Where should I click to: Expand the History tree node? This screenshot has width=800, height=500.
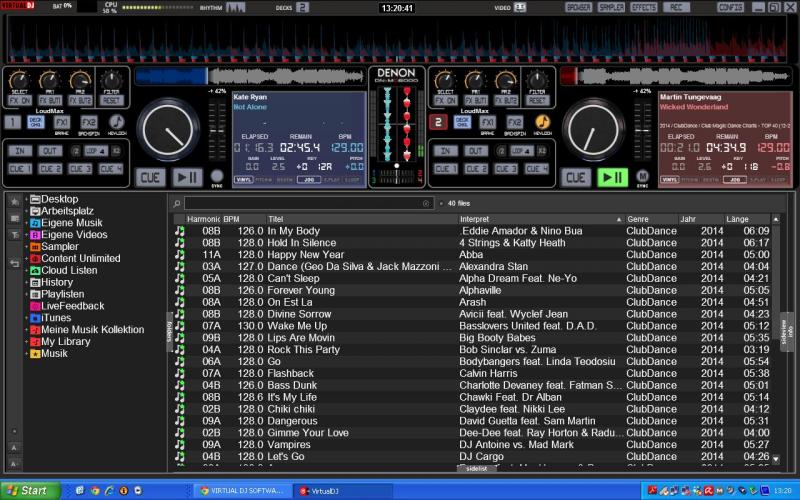coord(27,282)
